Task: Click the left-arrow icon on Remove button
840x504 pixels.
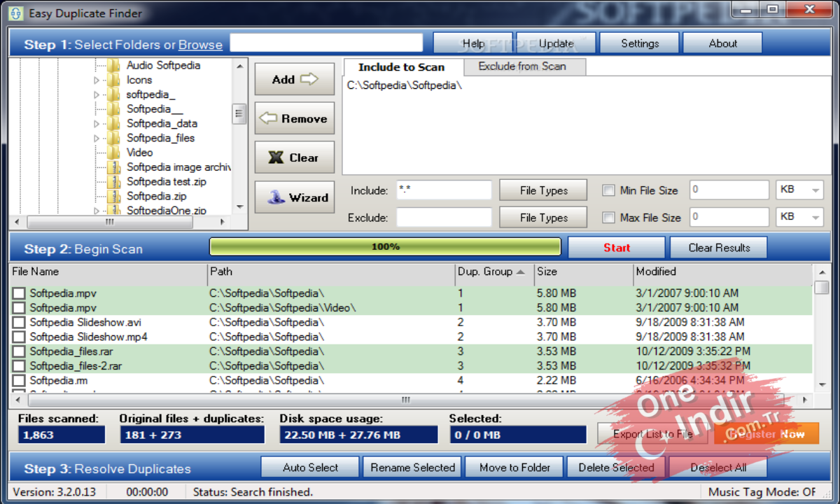Action: click(268, 118)
